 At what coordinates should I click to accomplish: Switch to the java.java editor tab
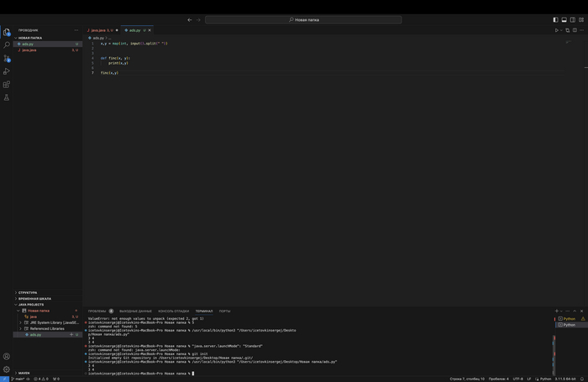pos(99,29)
